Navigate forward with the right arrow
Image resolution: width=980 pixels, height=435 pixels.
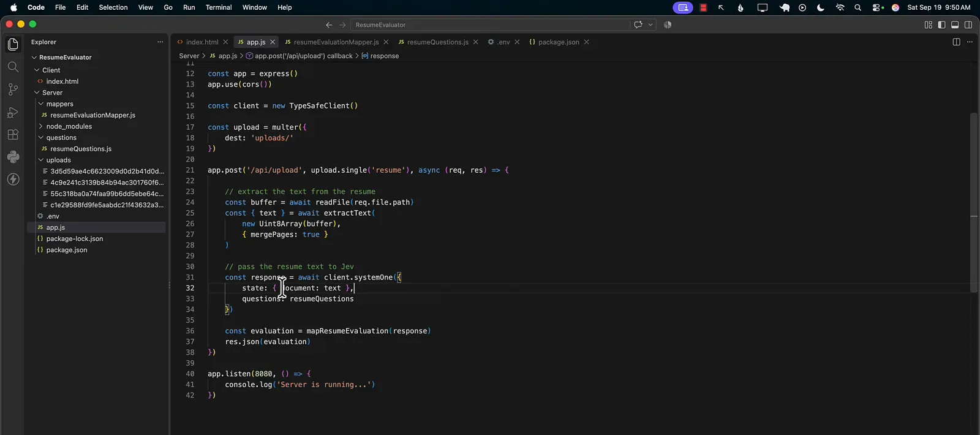click(x=342, y=25)
